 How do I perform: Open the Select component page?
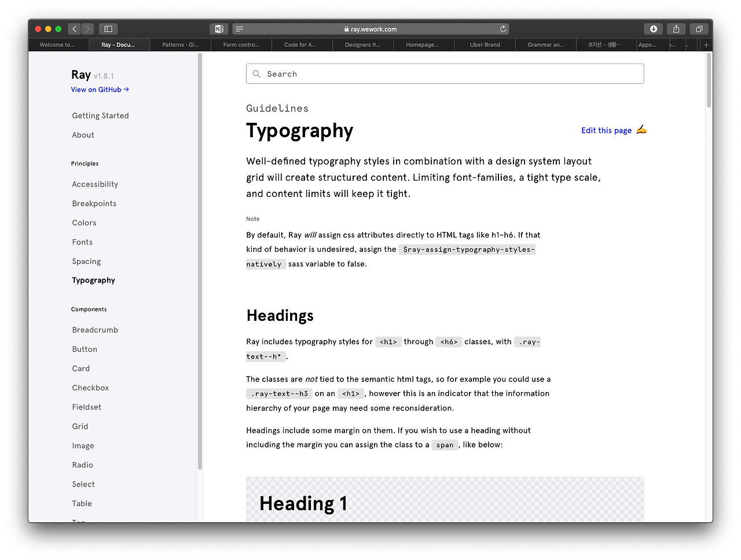tap(83, 484)
